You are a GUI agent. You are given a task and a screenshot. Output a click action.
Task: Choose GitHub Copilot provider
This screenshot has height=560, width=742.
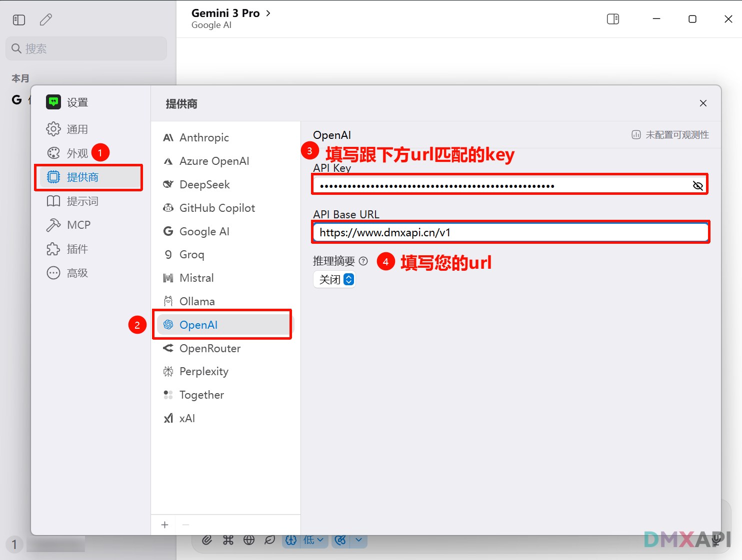coord(216,208)
